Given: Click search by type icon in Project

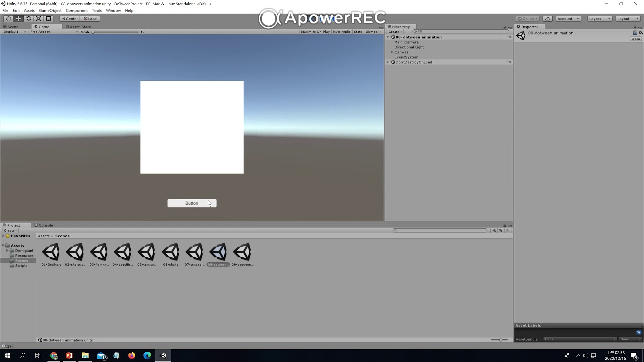Looking at the screenshot, I should [x=494, y=230].
